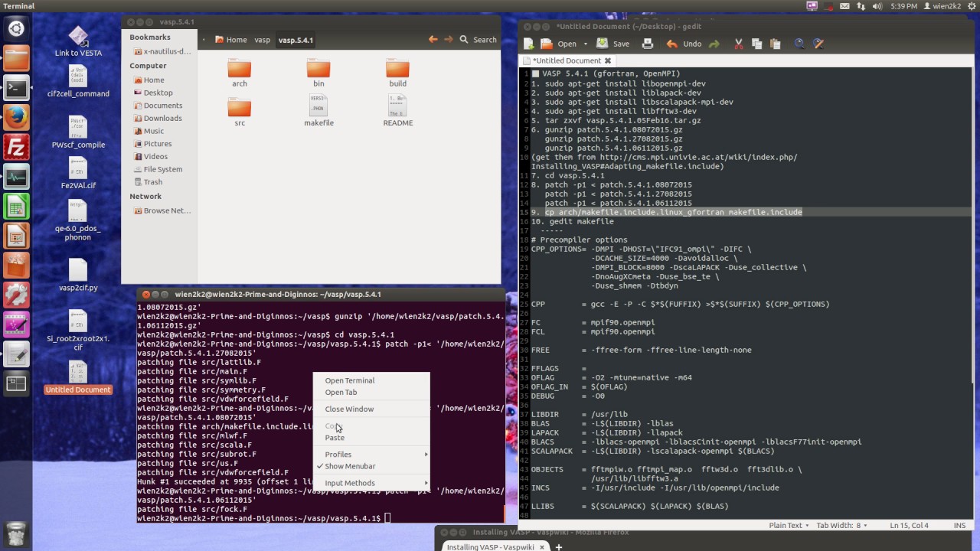
Task: Click the new document icon in gedit
Action: point(529,44)
